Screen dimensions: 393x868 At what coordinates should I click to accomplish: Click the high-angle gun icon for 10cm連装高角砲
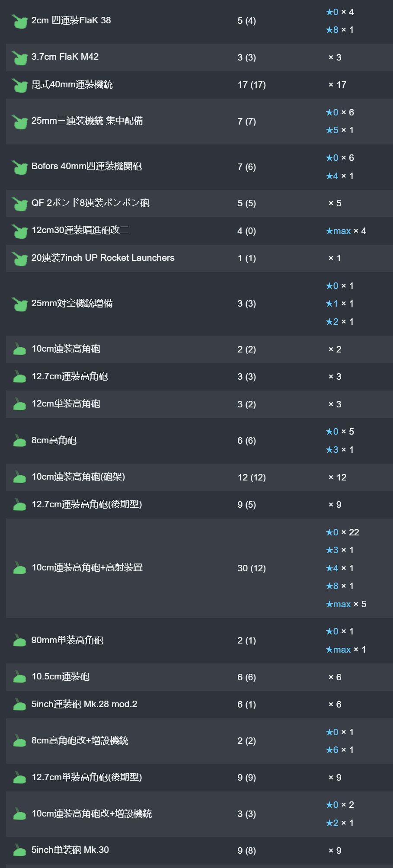[19, 349]
